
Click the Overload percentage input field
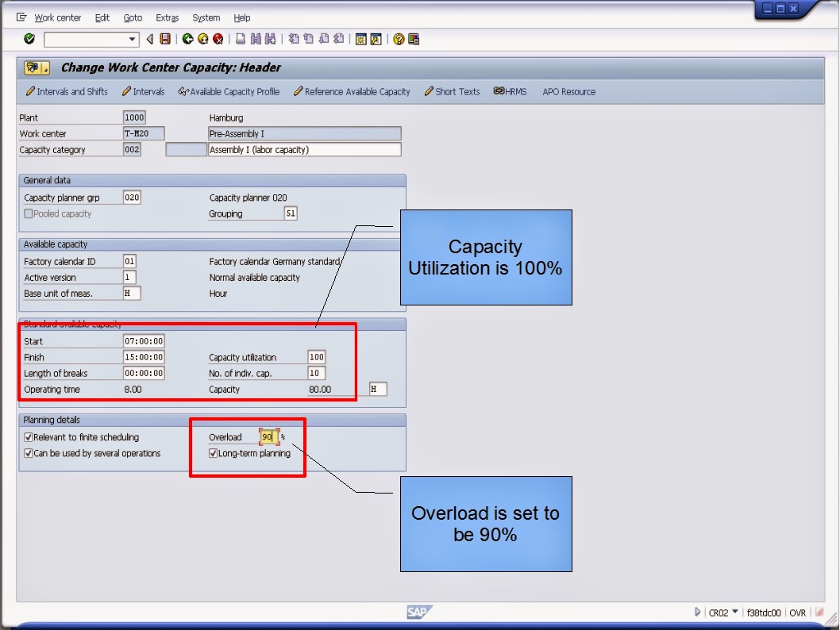[x=268, y=436]
